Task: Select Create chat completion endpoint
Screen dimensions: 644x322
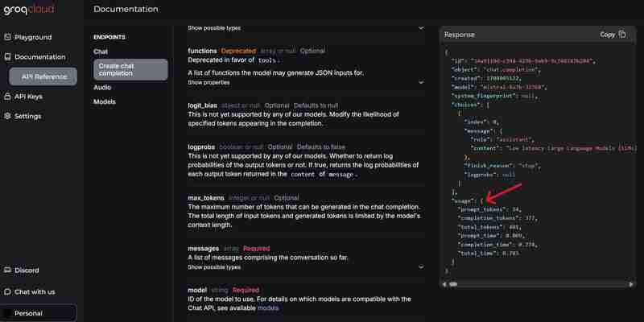Action: (130, 69)
